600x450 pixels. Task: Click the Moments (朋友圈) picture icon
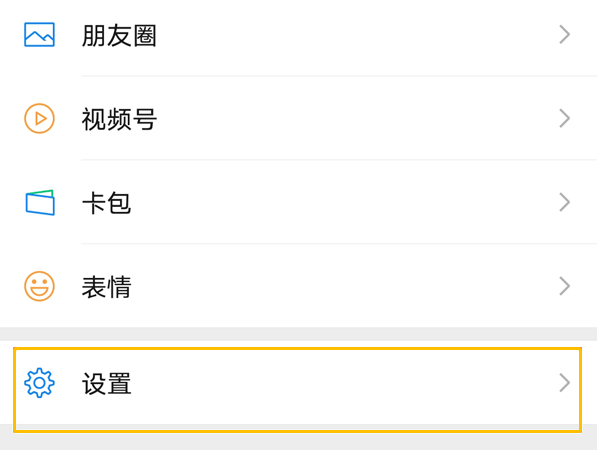(39, 35)
